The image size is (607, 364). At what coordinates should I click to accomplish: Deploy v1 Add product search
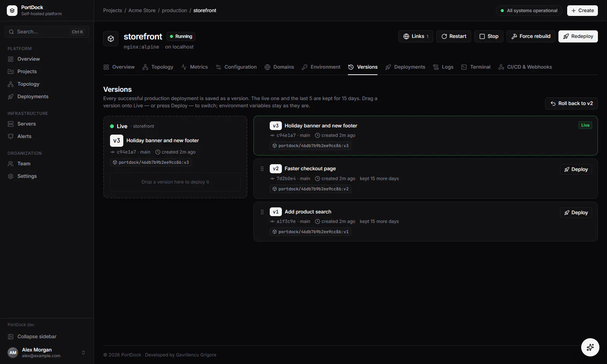pos(576,213)
